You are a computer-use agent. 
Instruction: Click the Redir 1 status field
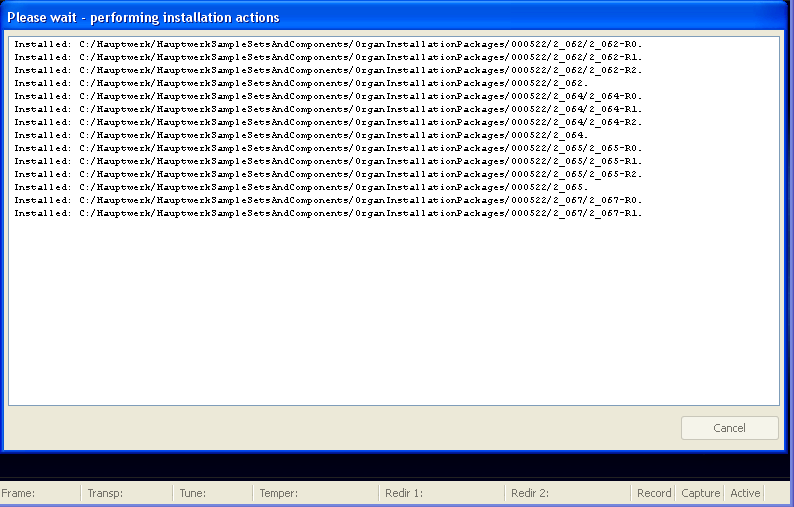(442, 493)
